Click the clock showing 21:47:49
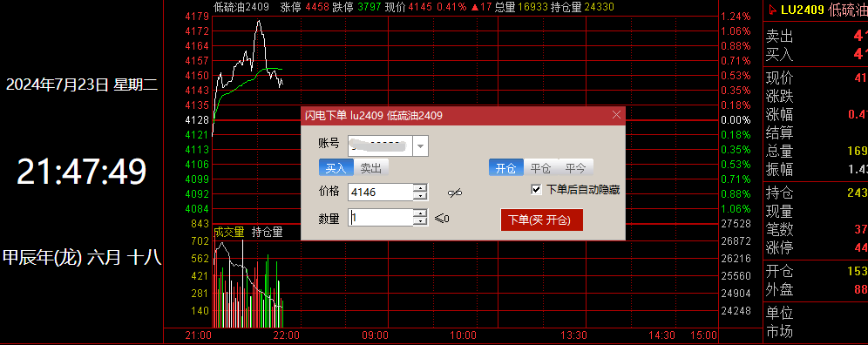The width and height of the screenshot is (868, 345). click(82, 171)
